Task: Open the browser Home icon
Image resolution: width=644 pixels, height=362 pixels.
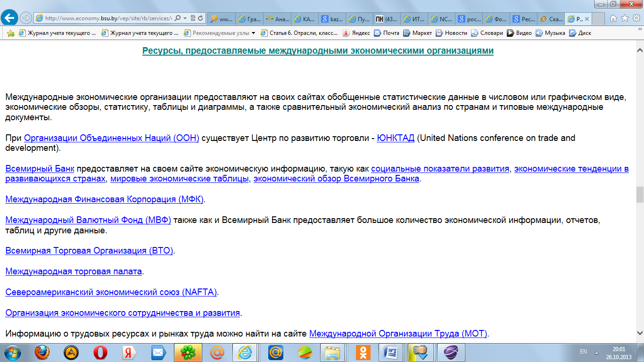Action: [x=613, y=18]
